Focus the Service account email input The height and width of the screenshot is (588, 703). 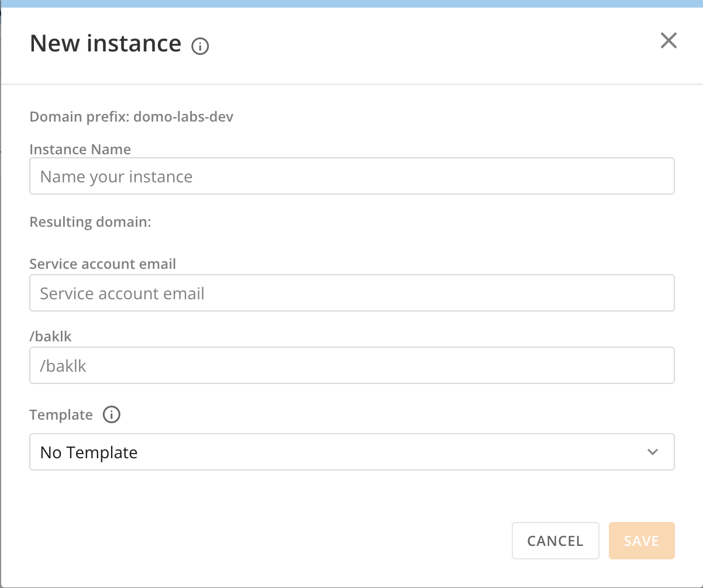[351, 292]
